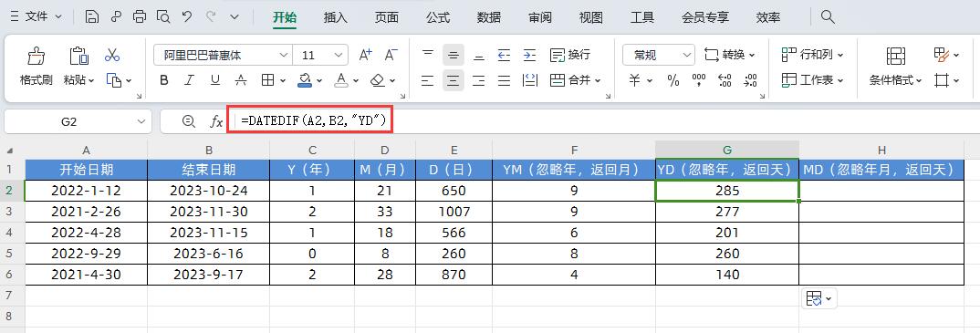Screen dimensions: 980x333
Task: Expand the Paste (粘贴) dropdown arrow
Action: (91, 80)
